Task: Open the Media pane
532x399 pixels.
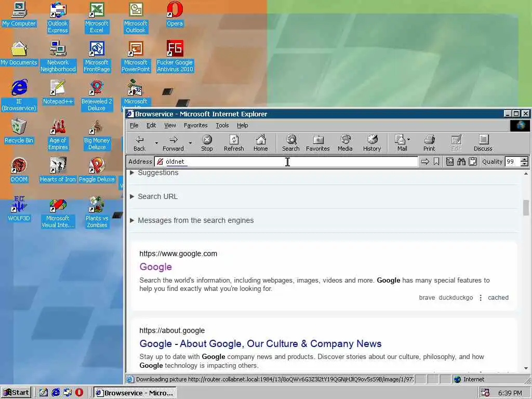Action: [x=345, y=143]
